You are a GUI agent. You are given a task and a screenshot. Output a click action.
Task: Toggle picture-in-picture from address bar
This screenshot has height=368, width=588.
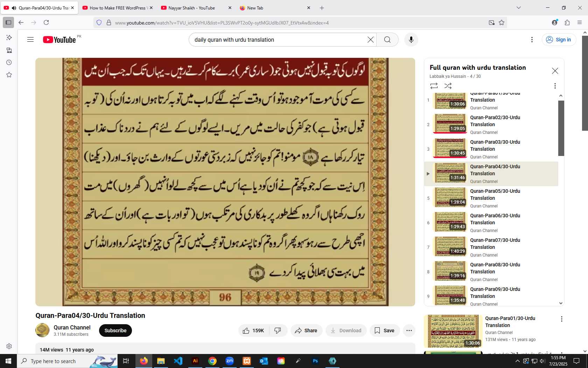[x=491, y=23]
